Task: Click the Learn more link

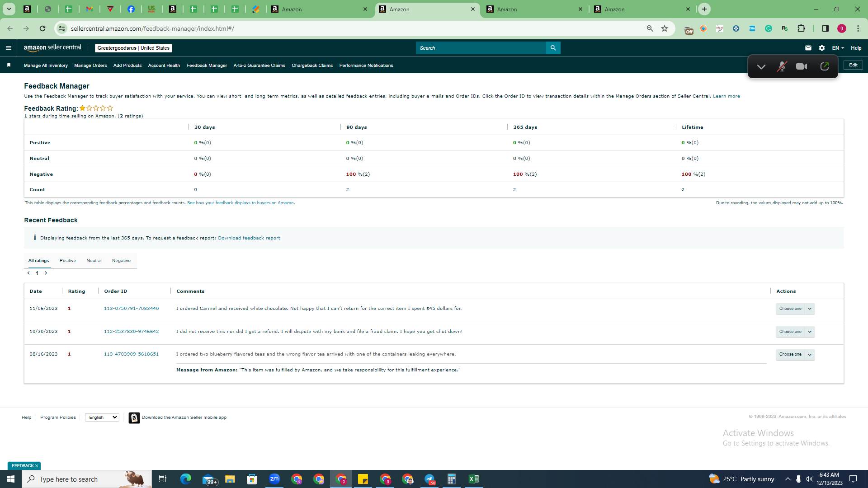Action: pos(726,96)
